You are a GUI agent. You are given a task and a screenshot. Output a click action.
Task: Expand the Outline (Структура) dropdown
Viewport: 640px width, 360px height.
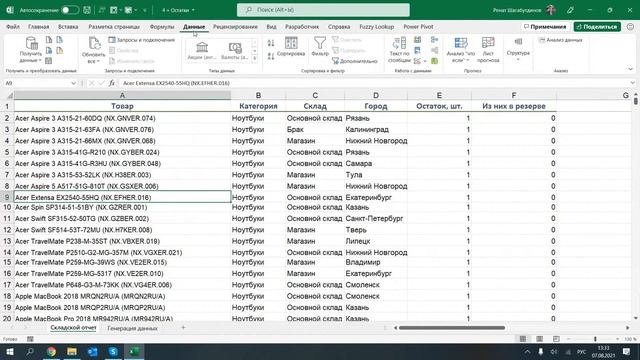click(518, 49)
